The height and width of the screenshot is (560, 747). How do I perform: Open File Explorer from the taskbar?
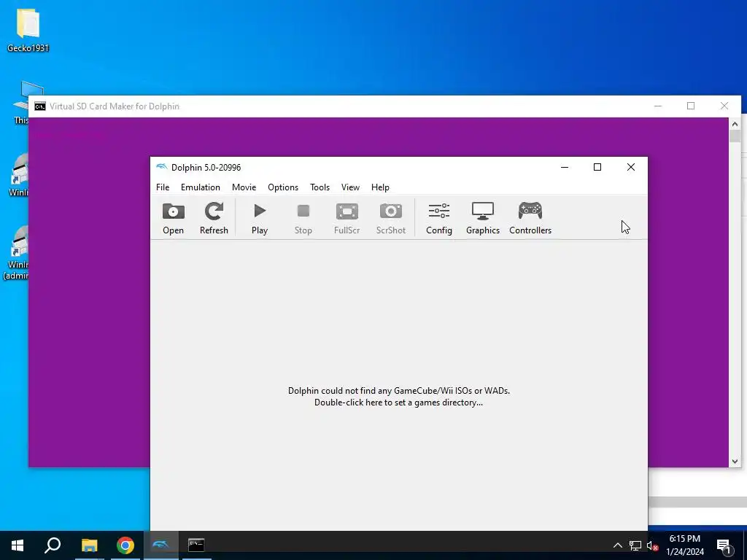tap(89, 545)
